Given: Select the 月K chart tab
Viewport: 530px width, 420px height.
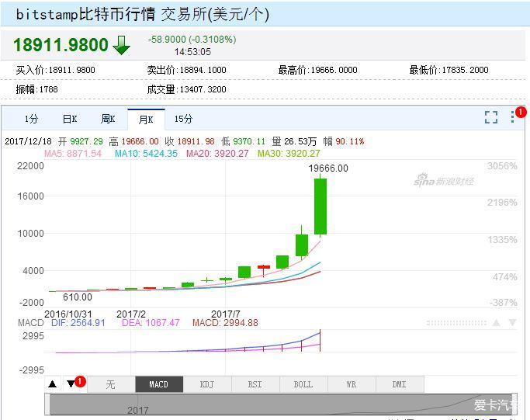Looking at the screenshot, I should point(146,120).
